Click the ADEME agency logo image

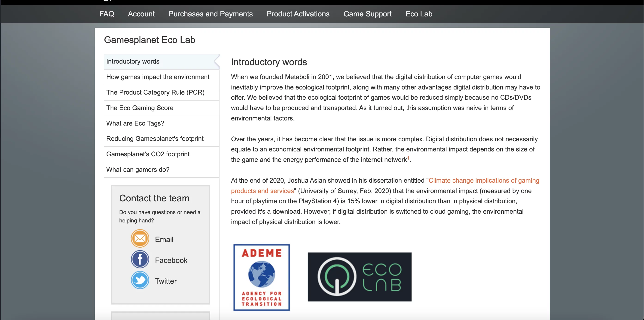[262, 277]
